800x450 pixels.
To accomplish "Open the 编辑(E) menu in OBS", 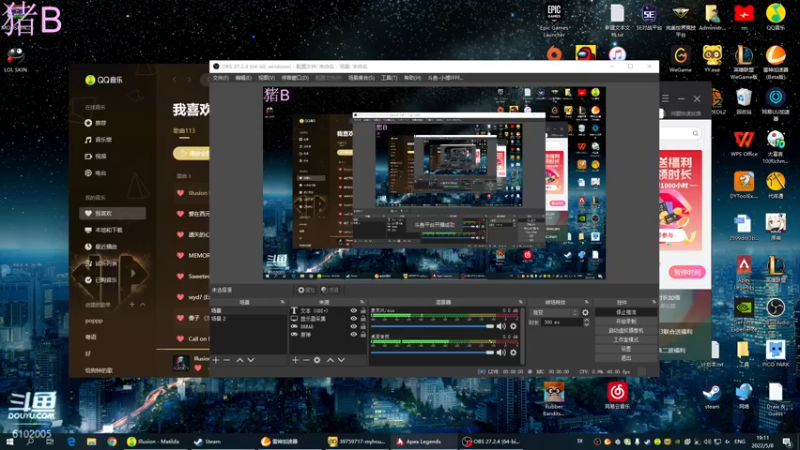I will [x=243, y=78].
